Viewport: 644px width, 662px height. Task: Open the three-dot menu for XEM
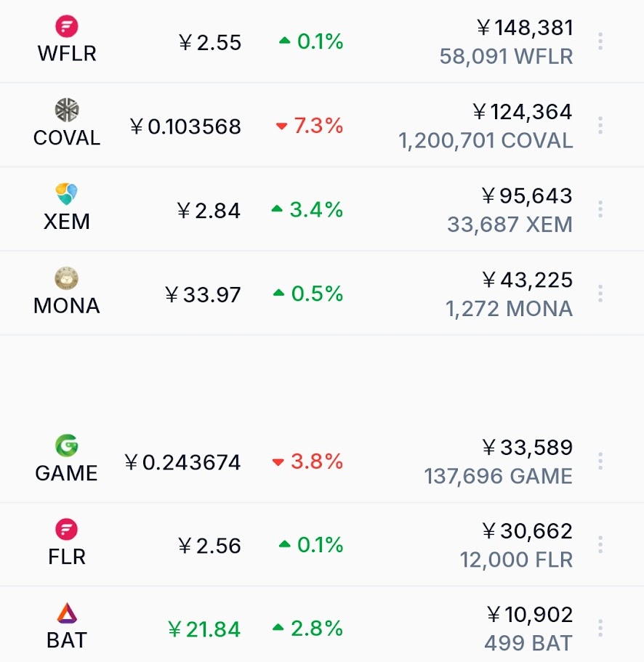pyautogui.click(x=600, y=209)
